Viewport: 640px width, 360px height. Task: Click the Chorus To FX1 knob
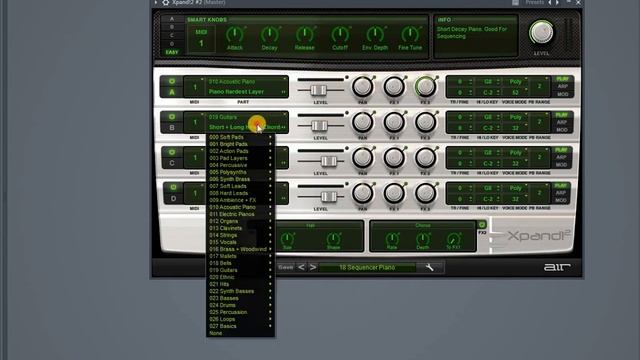pos(453,239)
